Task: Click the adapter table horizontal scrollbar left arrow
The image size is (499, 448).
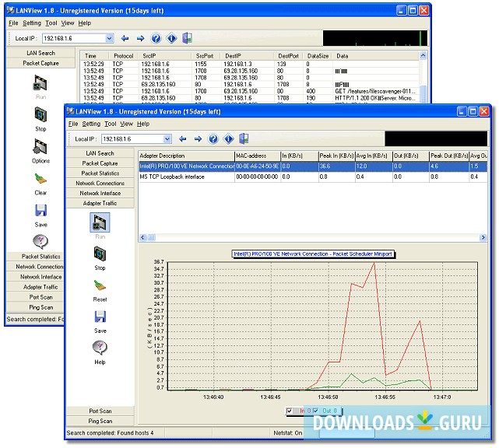Action: pyautogui.click(x=142, y=237)
